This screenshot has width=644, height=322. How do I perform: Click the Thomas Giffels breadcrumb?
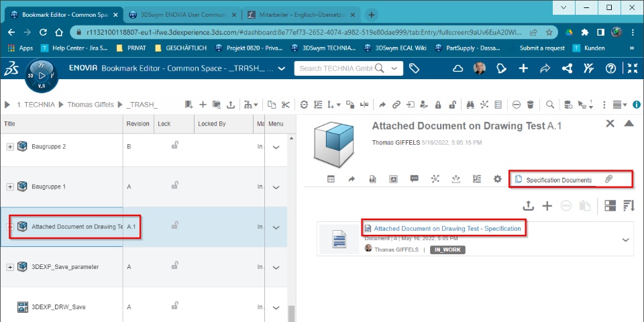tap(91, 105)
